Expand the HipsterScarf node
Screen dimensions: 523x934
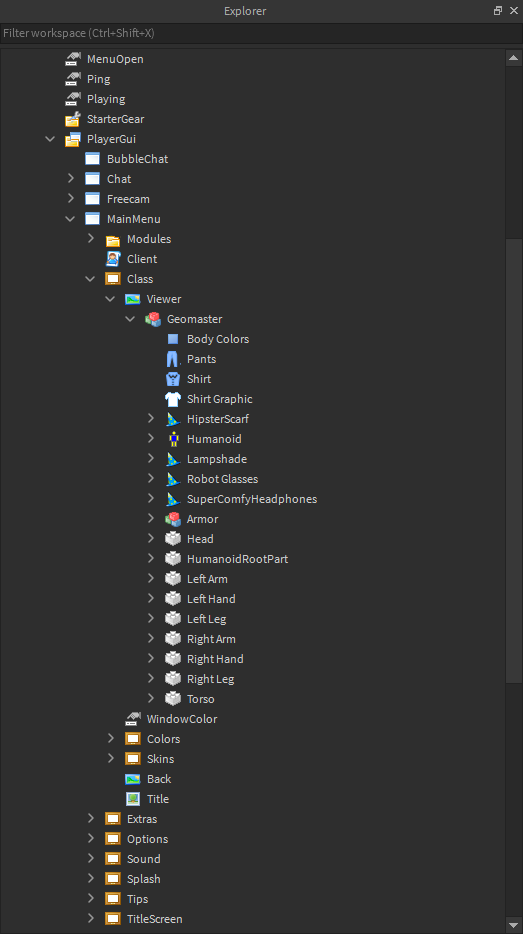coord(151,419)
